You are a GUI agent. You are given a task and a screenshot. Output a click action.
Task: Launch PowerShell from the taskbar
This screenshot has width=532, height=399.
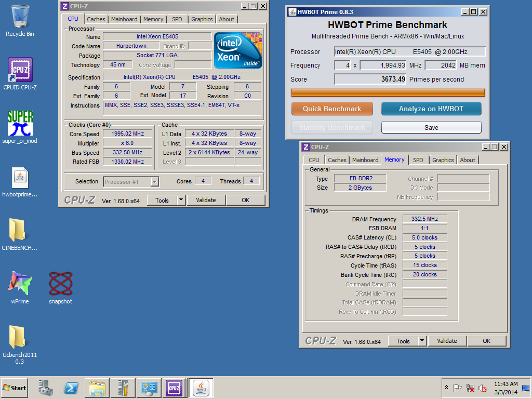point(71,388)
